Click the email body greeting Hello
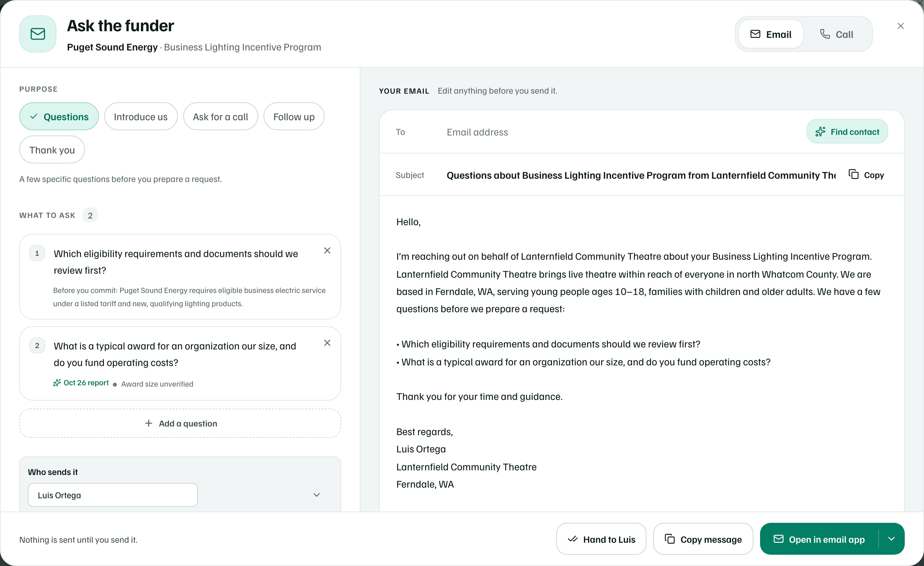This screenshot has height=566, width=924. click(408, 222)
